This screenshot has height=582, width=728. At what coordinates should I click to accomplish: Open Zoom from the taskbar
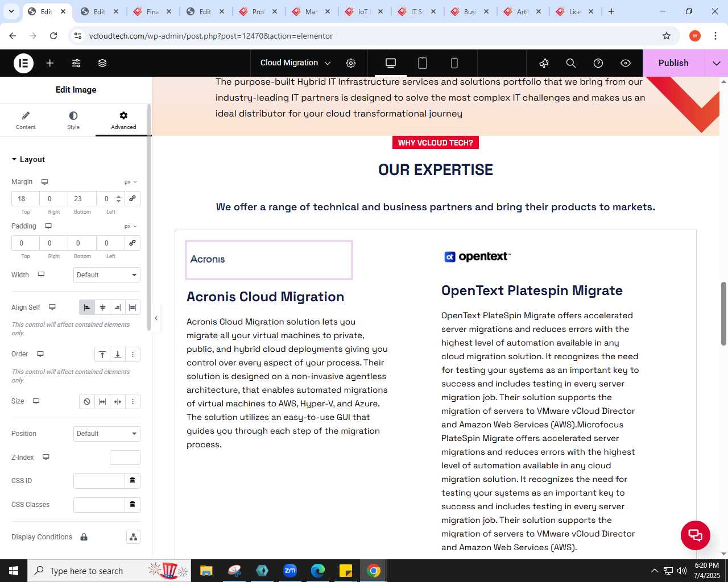(290, 571)
